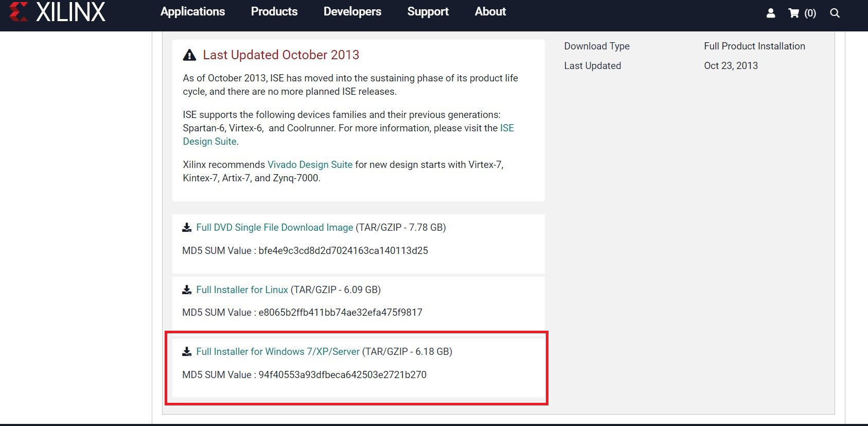The image size is (868, 426).
Task: Open the About menu
Action: tap(490, 11)
